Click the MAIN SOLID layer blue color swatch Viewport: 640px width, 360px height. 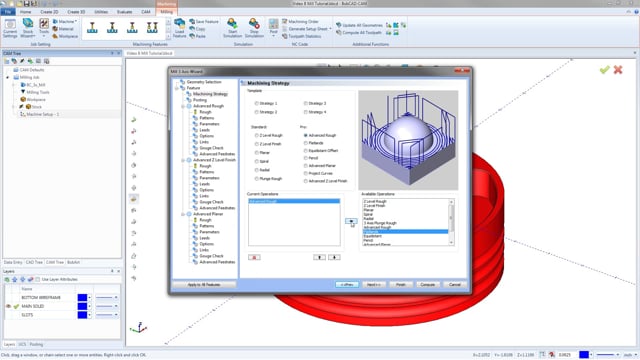(x=82, y=306)
